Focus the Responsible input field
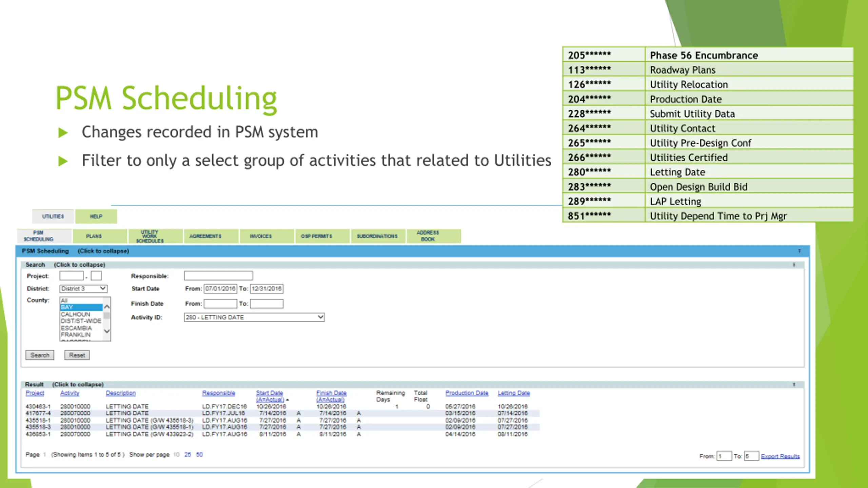This screenshot has width=868, height=488. click(x=218, y=276)
